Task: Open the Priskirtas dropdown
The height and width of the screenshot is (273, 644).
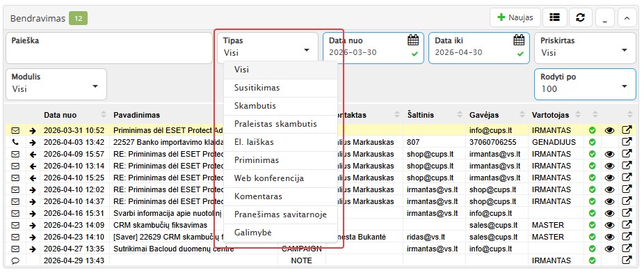Action: click(585, 47)
